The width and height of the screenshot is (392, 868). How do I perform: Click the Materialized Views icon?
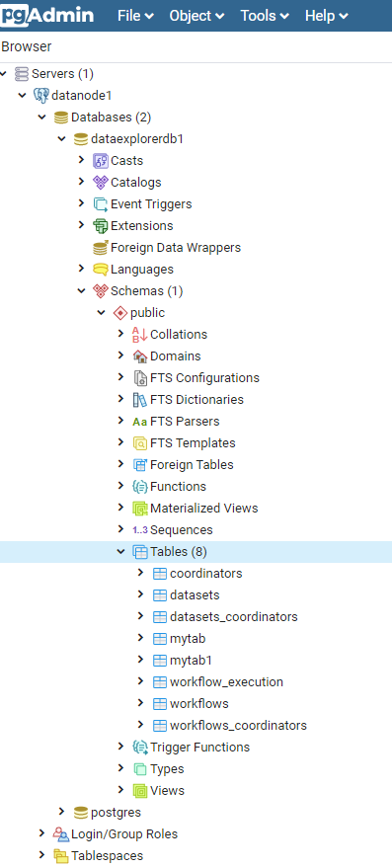coord(140,509)
